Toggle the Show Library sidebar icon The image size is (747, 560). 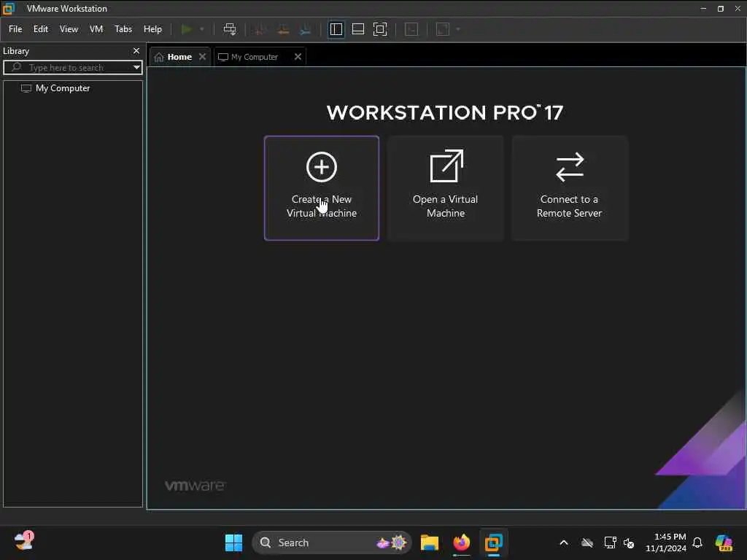pos(336,29)
